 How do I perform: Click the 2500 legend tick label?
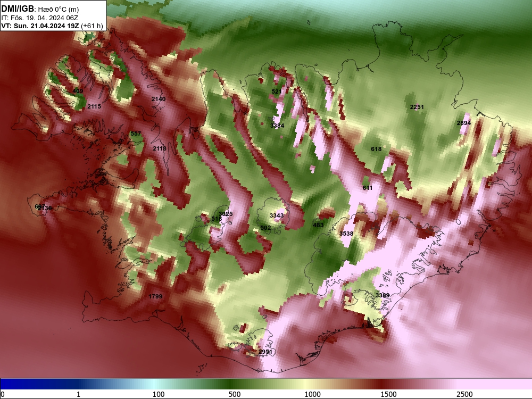464,394
